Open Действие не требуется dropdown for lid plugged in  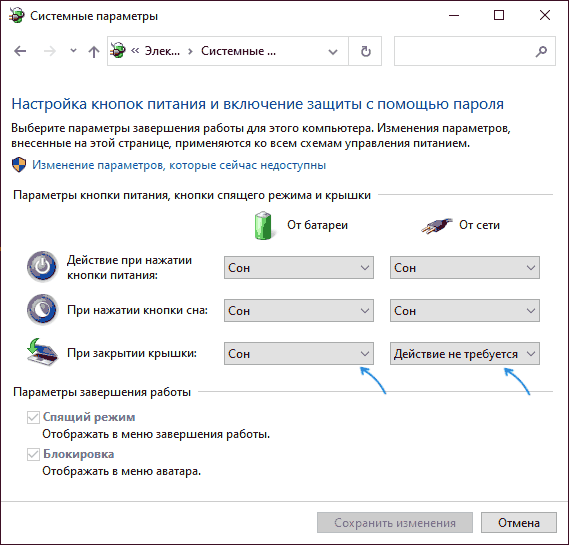click(x=464, y=353)
